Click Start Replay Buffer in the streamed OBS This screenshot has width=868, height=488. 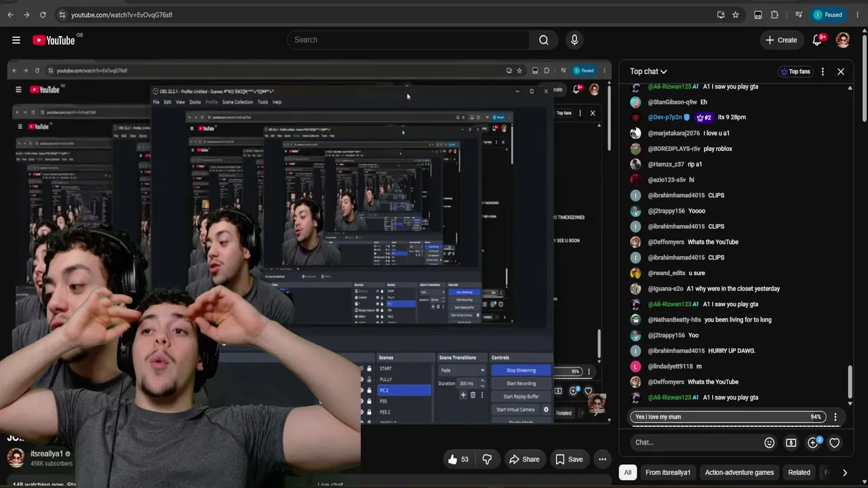521,396
